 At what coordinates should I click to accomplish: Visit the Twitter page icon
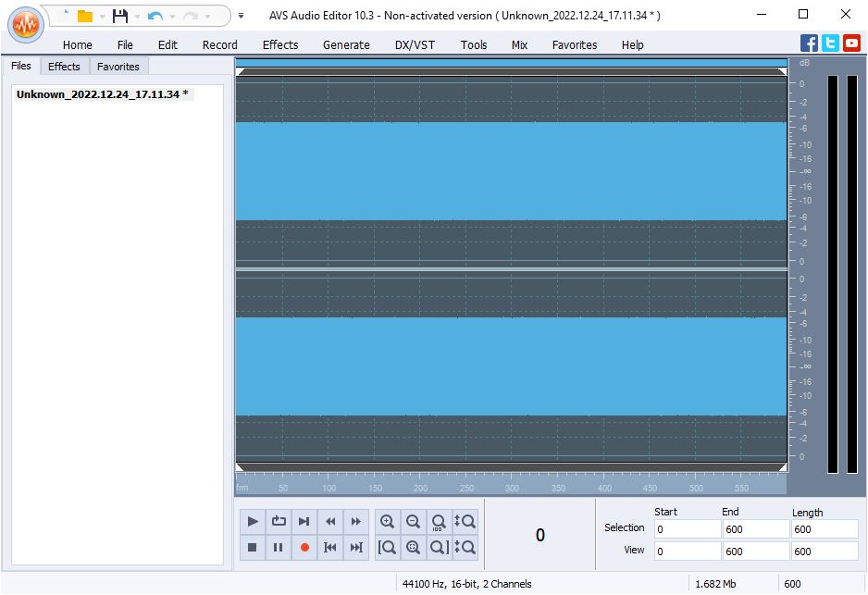coord(830,43)
